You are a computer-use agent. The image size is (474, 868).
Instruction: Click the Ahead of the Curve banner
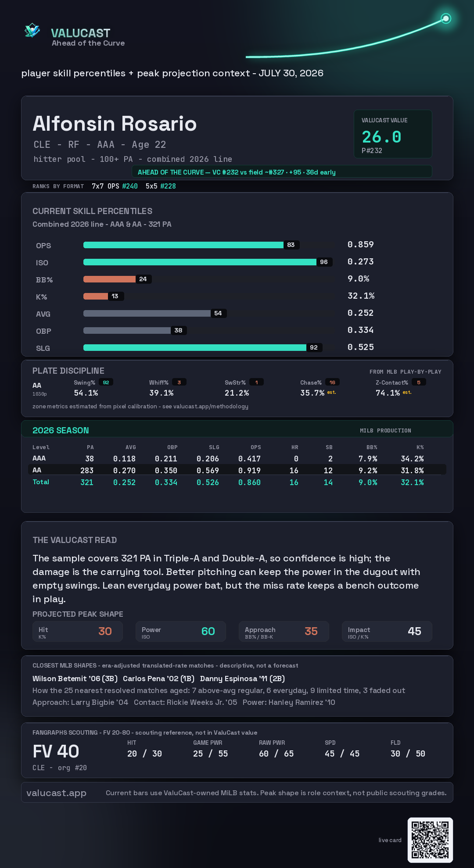click(282, 172)
